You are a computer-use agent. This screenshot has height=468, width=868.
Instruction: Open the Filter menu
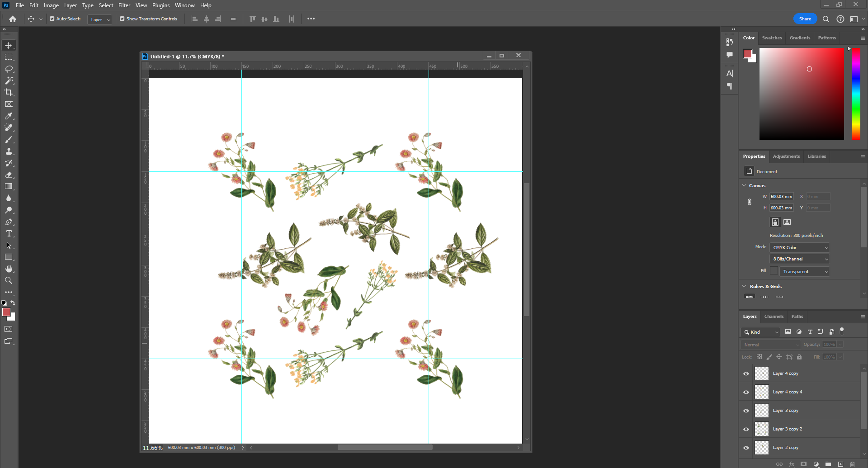(124, 5)
